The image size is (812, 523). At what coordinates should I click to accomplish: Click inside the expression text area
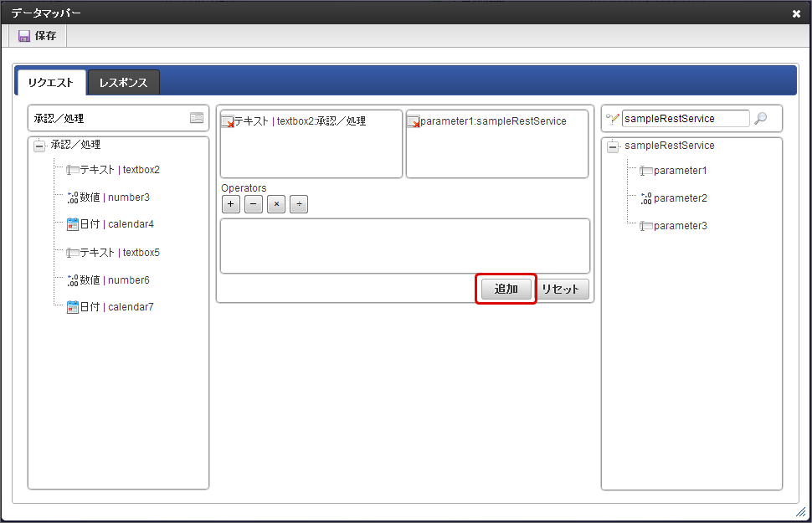(x=405, y=246)
